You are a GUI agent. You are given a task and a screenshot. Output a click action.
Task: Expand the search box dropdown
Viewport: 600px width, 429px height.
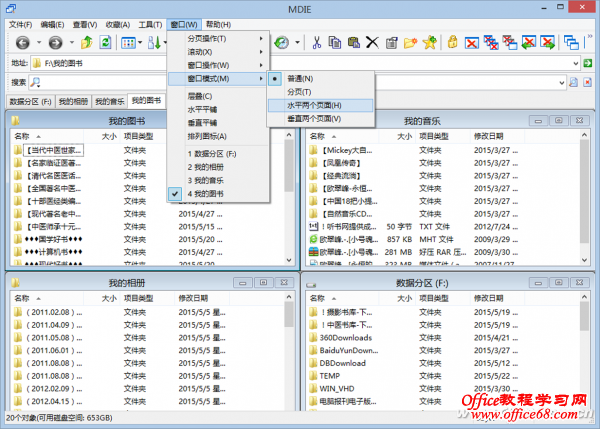[x=561, y=82]
